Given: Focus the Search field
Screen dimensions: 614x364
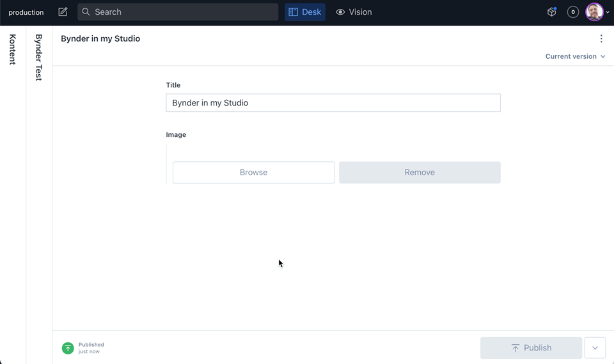Looking at the screenshot, I should click(178, 12).
